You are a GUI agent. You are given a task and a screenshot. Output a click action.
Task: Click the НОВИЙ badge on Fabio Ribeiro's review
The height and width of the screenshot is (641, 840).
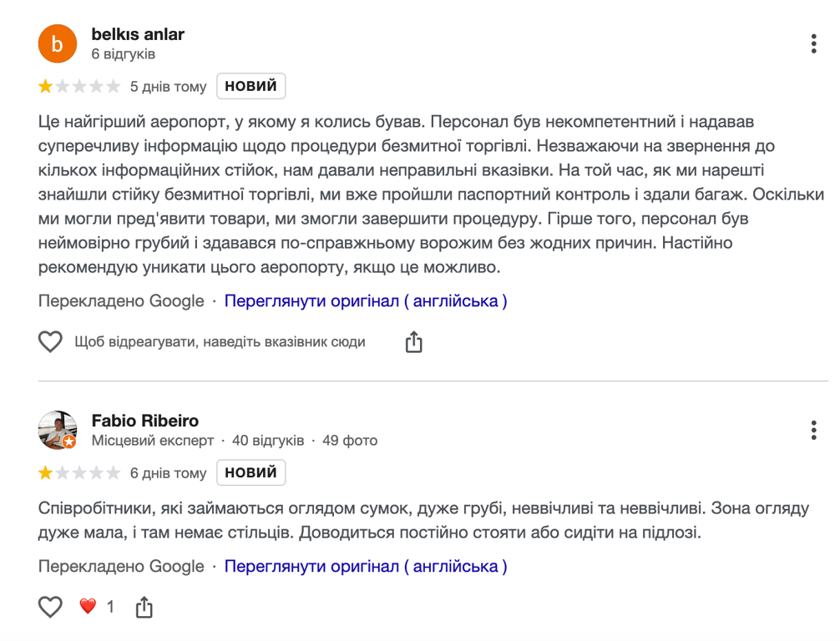pos(250,472)
